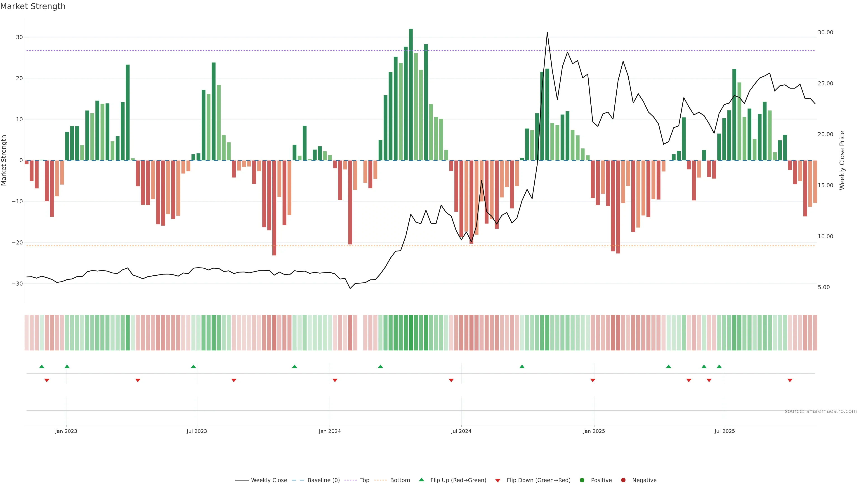Screen dimensions: 868x488
Task: Click the Jul 2025 x-axis label
Action: 724,431
